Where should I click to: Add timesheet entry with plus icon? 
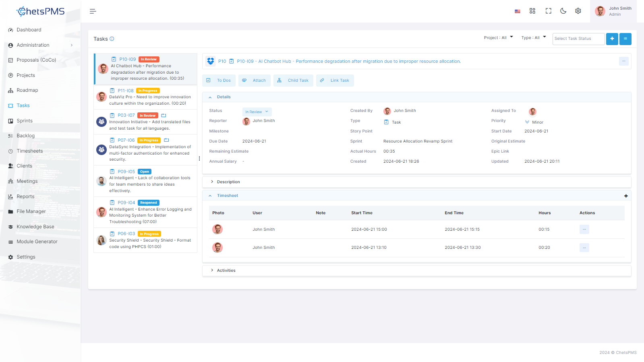click(626, 196)
